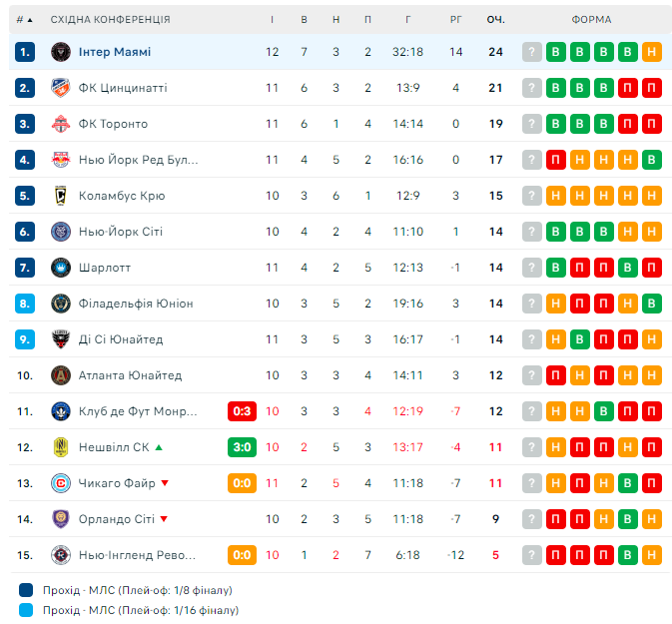Click Inter Miami's orange Н draw form badge
Screen dimensions: 672x624
652,53
